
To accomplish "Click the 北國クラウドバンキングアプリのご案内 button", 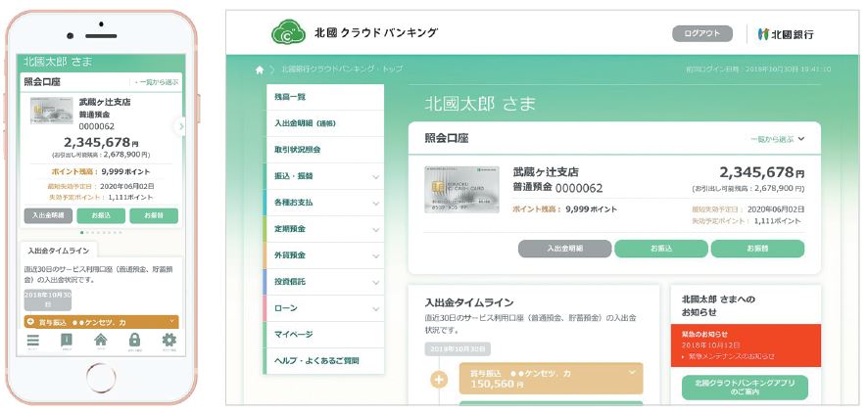I will click(x=745, y=387).
